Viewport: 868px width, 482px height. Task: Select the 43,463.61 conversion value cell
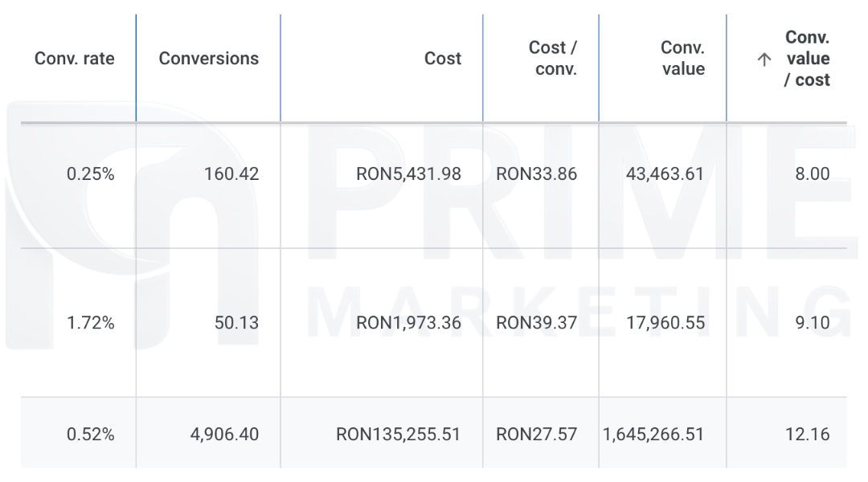click(x=665, y=174)
